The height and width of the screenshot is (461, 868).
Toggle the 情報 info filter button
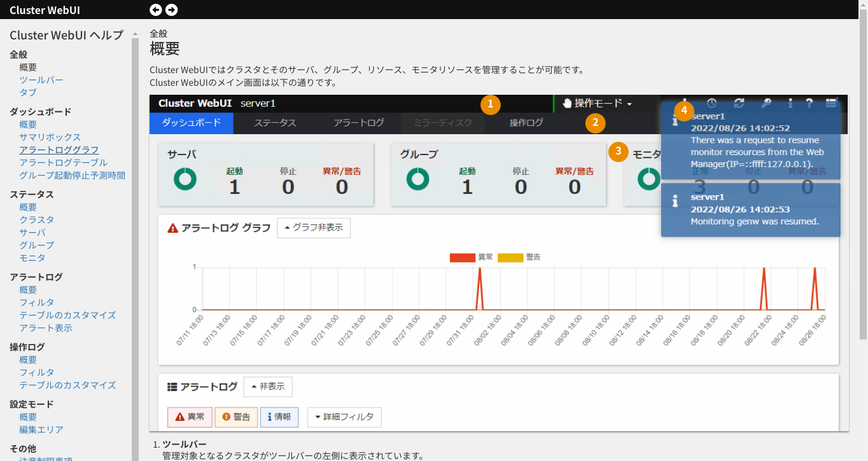pyautogui.click(x=279, y=417)
